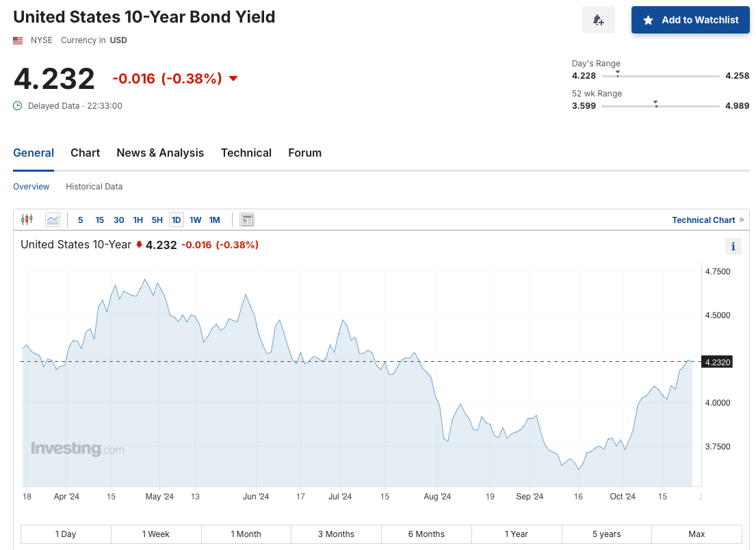Create an alert using the bell icon
This screenshot has width=756, height=550.
click(x=599, y=20)
